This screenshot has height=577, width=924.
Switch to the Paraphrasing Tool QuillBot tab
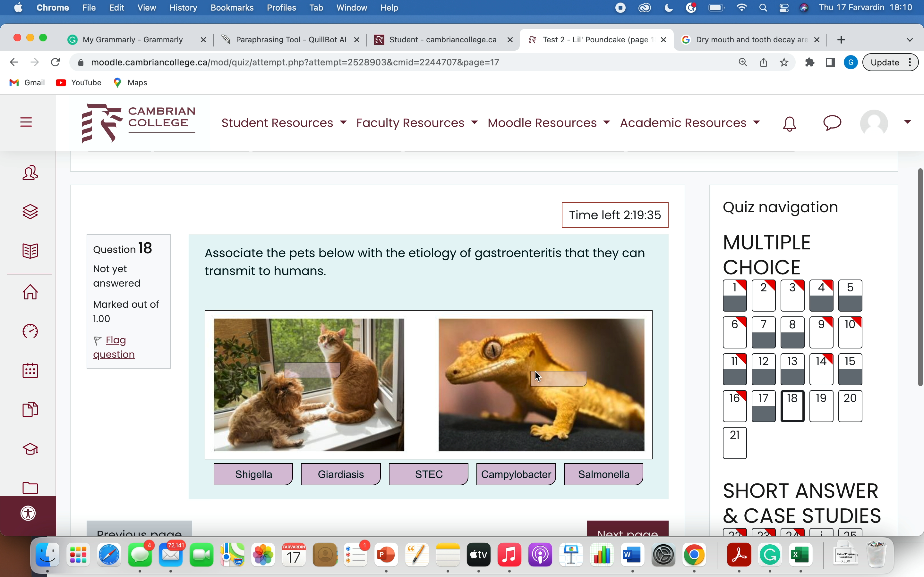pos(291,40)
